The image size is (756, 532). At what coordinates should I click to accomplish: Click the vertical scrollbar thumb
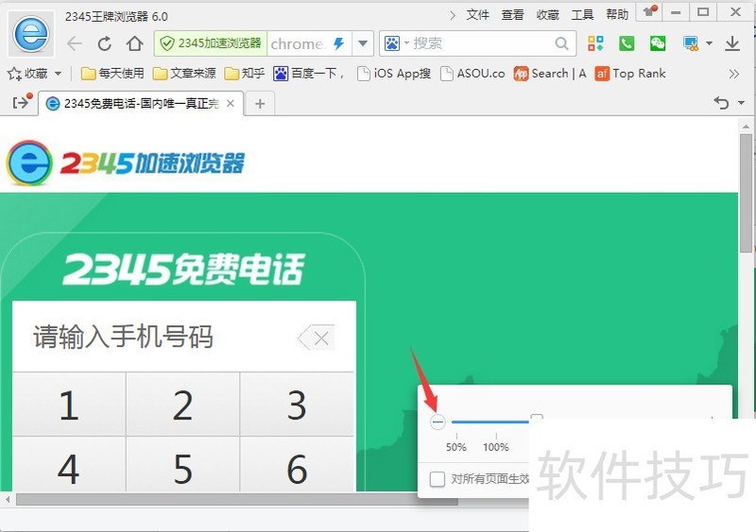click(x=746, y=193)
